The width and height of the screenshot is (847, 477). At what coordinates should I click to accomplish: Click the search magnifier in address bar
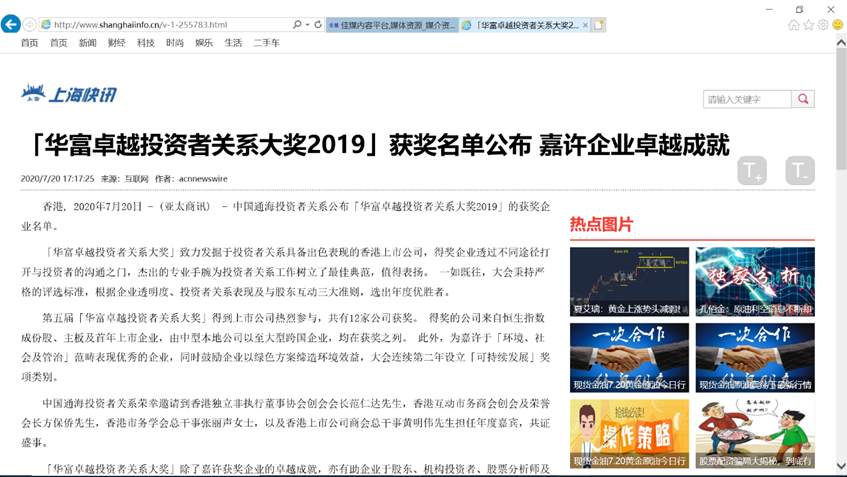pos(297,24)
